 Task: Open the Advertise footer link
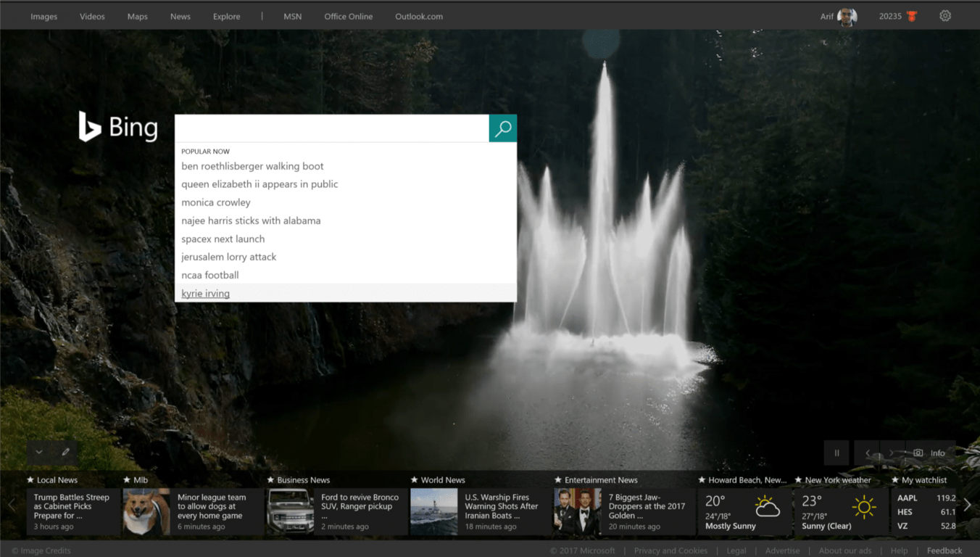(783, 550)
